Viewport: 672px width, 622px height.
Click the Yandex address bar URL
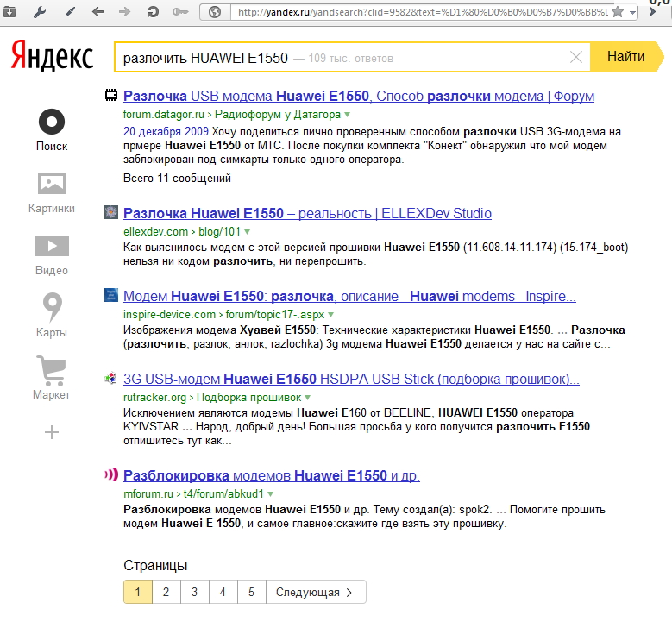[422, 12]
